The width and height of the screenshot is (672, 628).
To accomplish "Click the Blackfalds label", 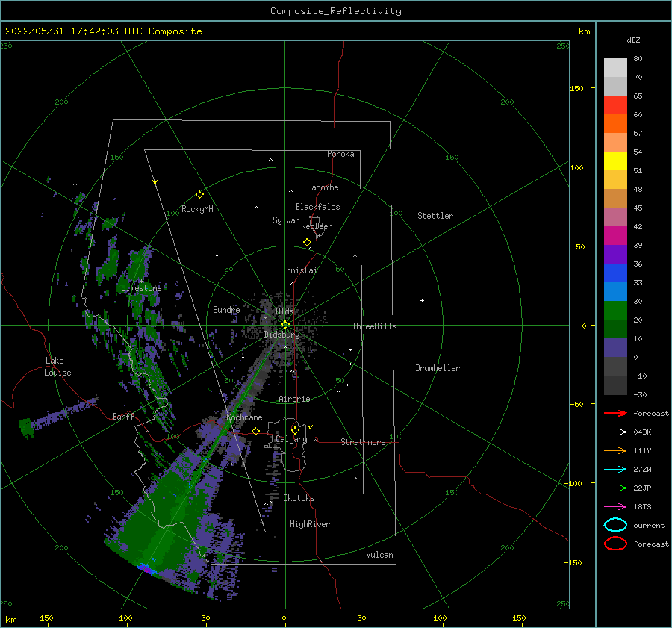I will (x=317, y=207).
